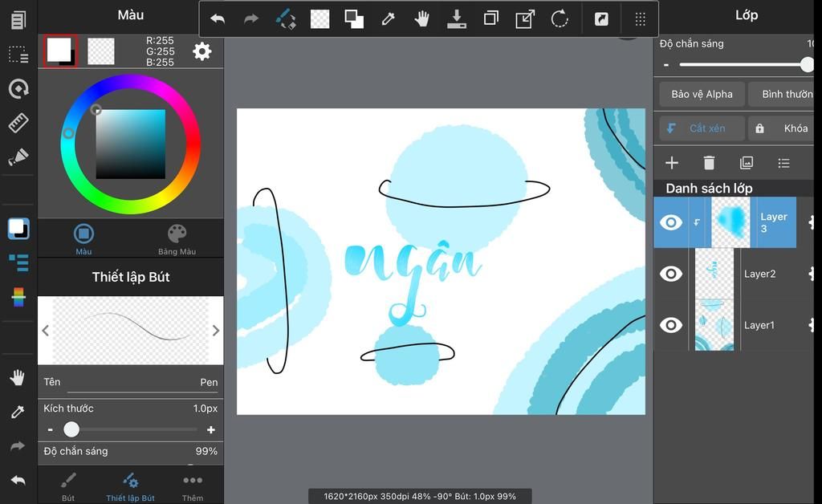Delete layer using trash icon
Viewport: 822px width, 504px height.
click(x=709, y=163)
